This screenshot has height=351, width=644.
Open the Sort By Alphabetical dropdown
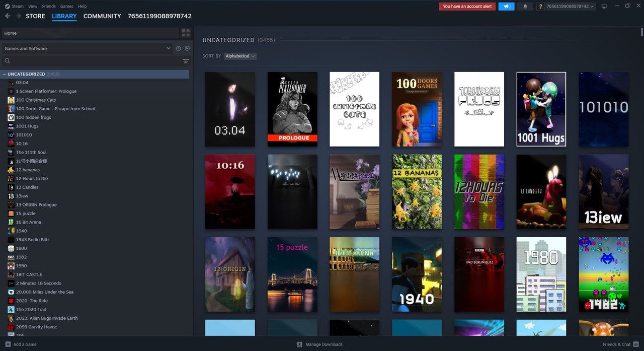coord(240,56)
